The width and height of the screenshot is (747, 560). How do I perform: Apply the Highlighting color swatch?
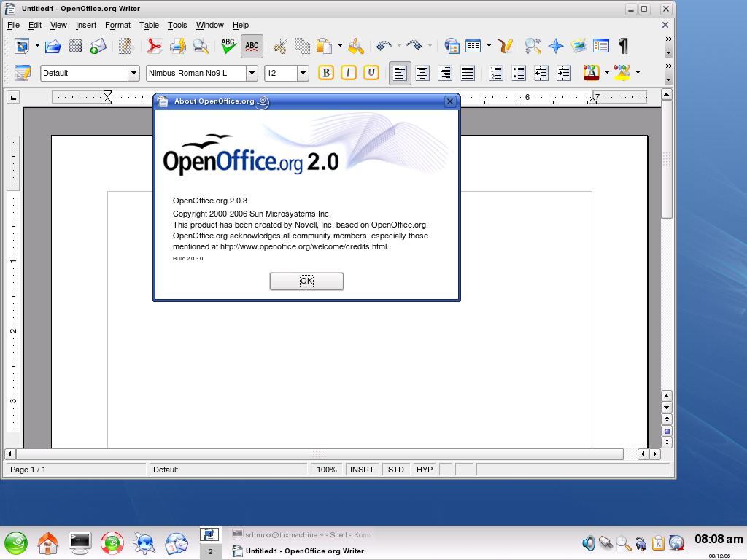pos(622,73)
